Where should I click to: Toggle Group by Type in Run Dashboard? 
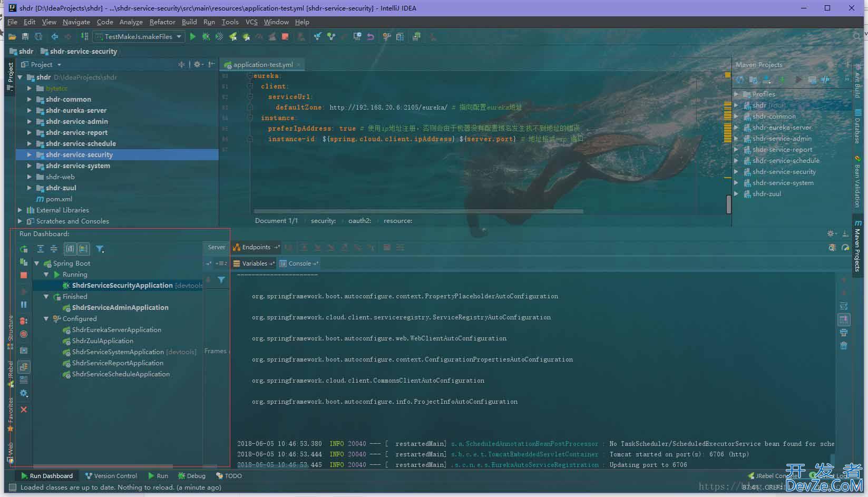click(70, 249)
